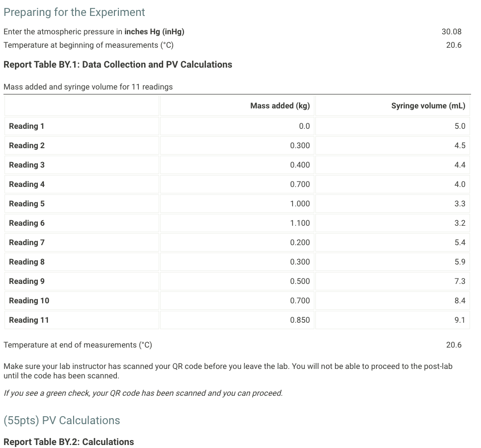Click the Reading 1 row label
This screenshot has height=448, width=481.
pos(26,126)
